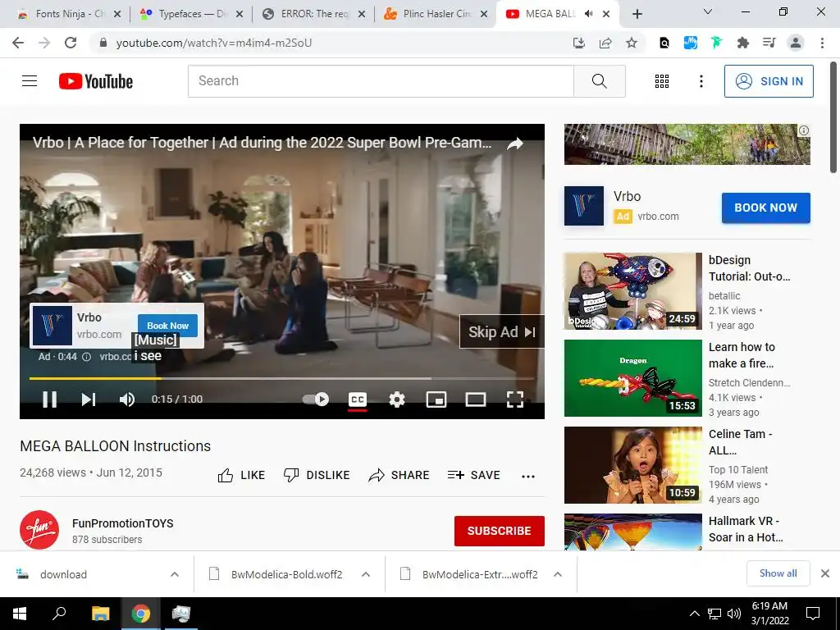840x630 pixels.
Task: Share this page icon in address bar
Action: point(605,43)
